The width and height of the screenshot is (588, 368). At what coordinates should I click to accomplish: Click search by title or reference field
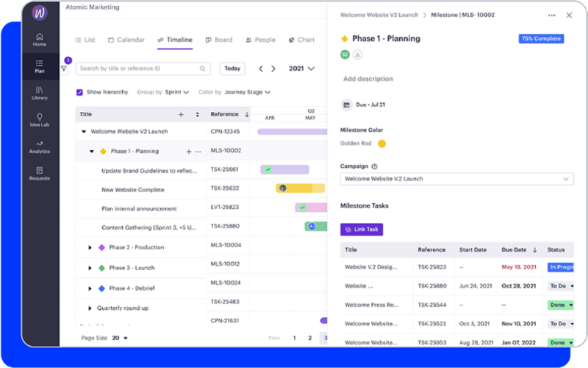143,68
